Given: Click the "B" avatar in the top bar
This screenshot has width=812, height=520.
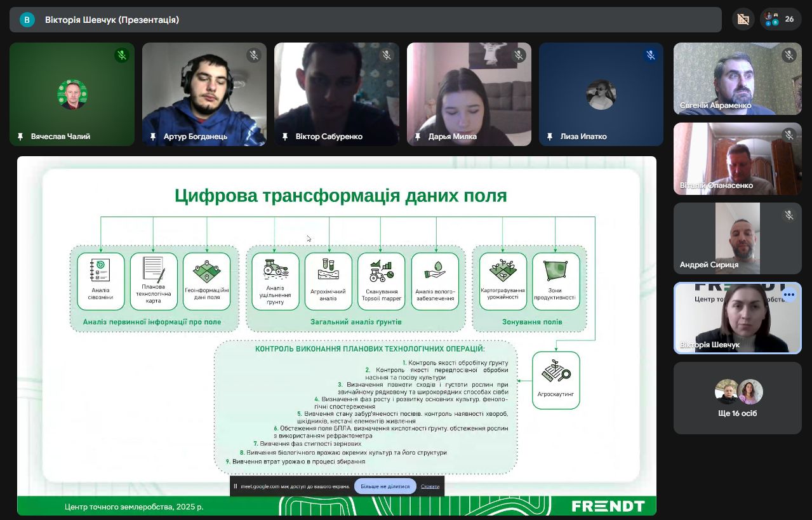Looking at the screenshot, I should pyautogui.click(x=27, y=20).
